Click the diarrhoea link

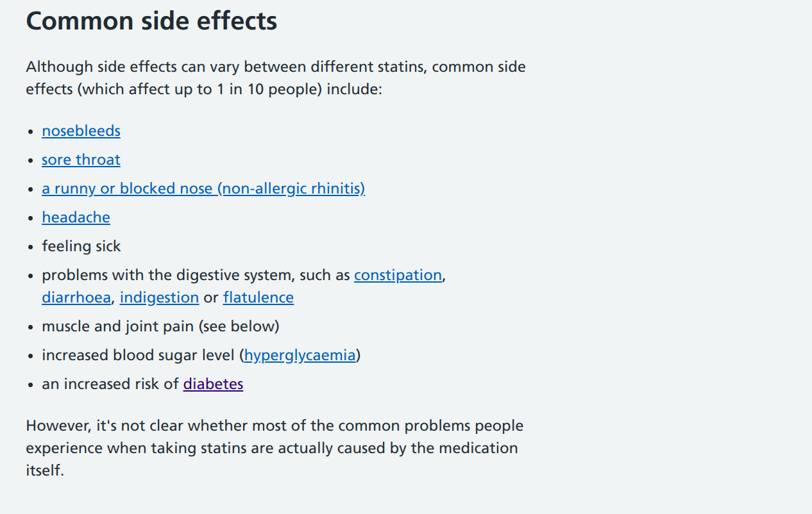tap(76, 297)
